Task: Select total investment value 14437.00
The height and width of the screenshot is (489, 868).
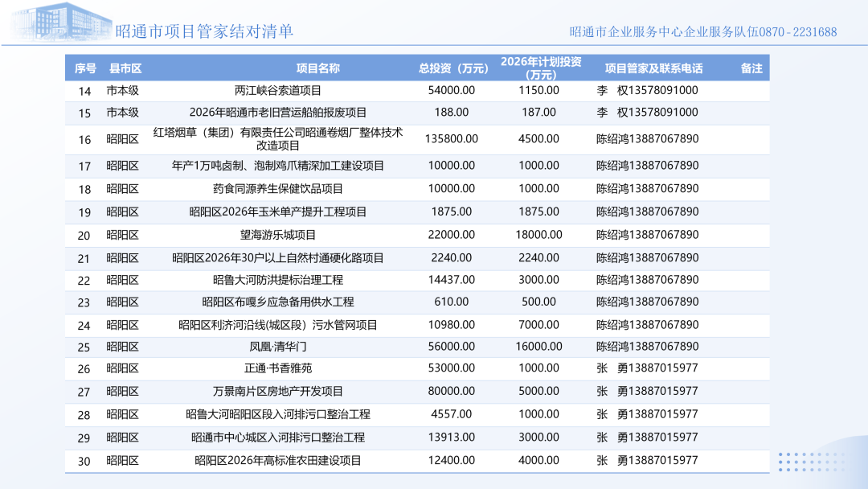Action: [451, 280]
